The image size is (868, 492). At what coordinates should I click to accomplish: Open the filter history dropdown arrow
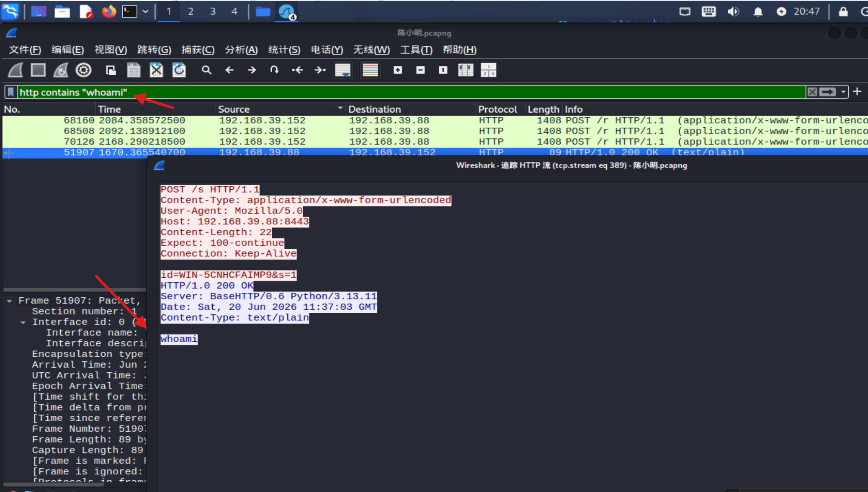click(843, 92)
